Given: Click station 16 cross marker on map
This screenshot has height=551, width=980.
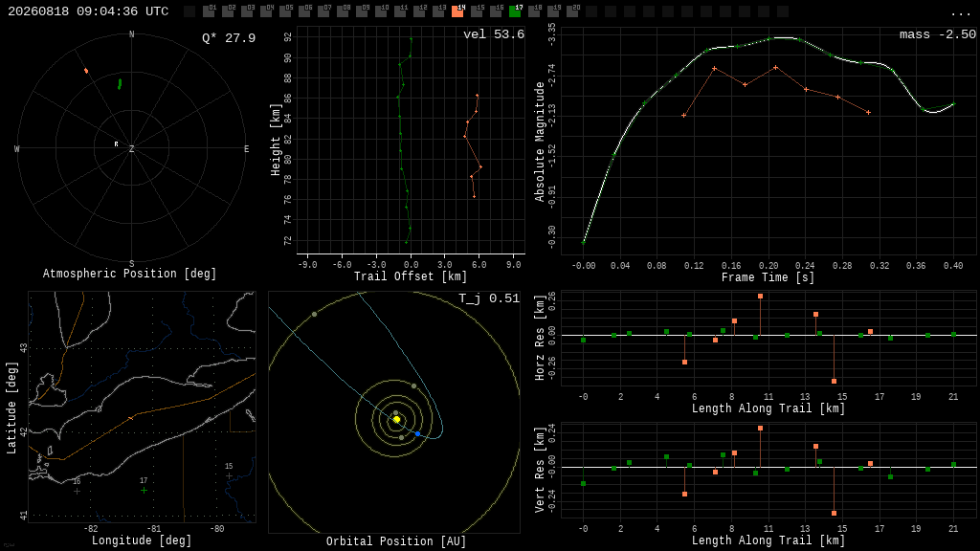Looking at the screenshot, I should (77, 491).
